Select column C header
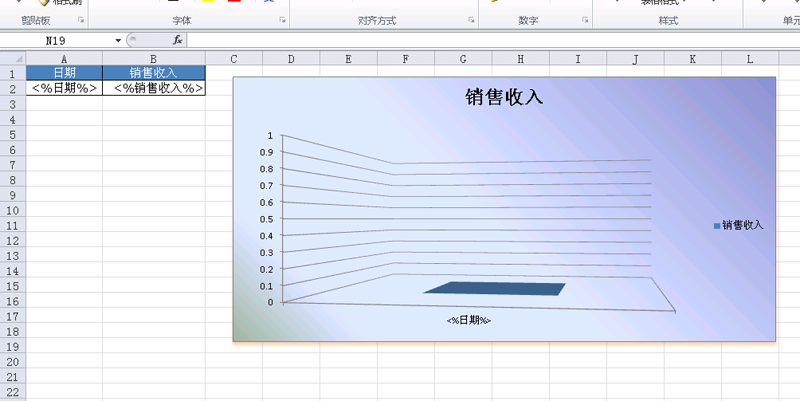 pyautogui.click(x=233, y=59)
